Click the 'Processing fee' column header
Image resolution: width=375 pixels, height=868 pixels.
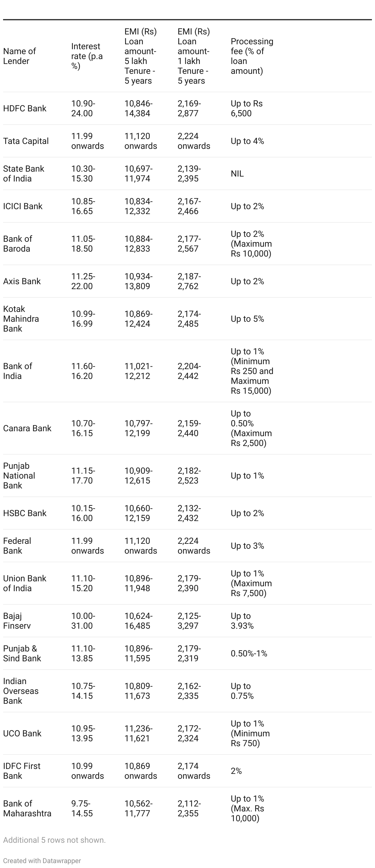pos(252,56)
